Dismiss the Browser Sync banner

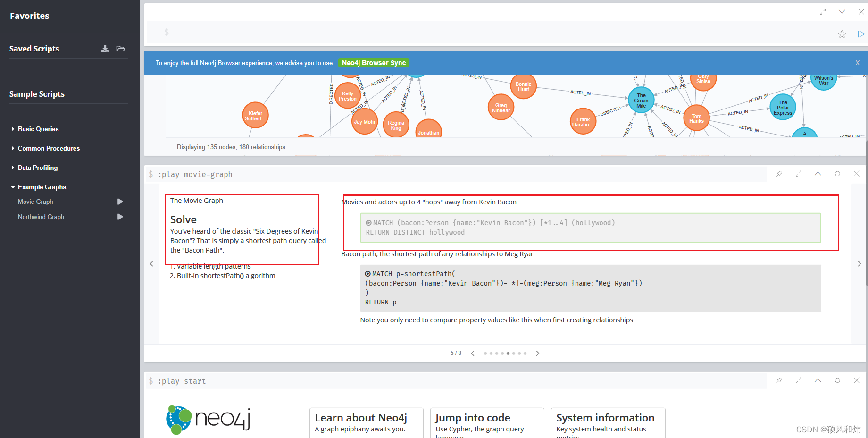[x=858, y=63]
